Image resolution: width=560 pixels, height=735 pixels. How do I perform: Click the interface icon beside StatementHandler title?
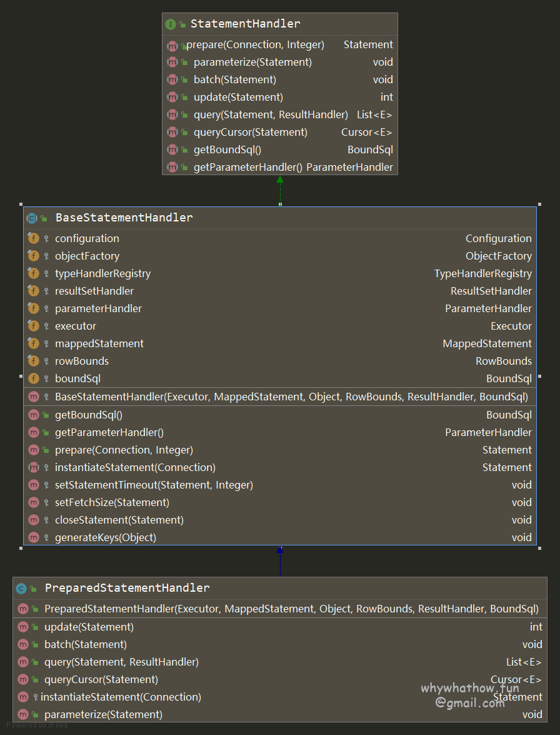[171, 24]
